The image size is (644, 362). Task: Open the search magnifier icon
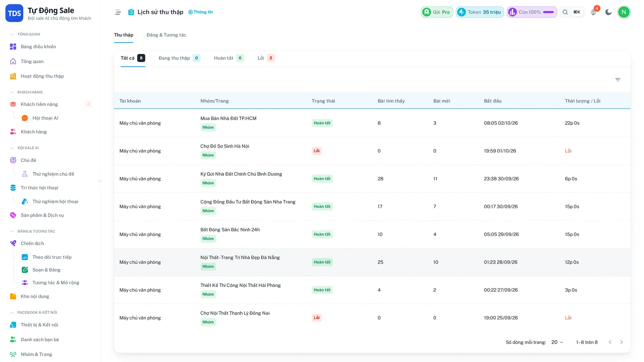[565, 12]
